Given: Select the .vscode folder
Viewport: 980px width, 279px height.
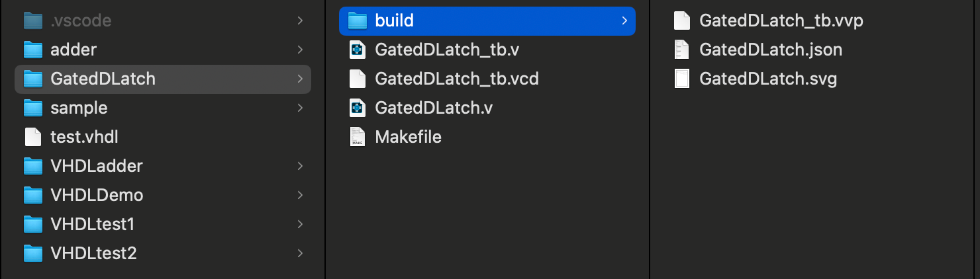Looking at the screenshot, I should (x=80, y=20).
